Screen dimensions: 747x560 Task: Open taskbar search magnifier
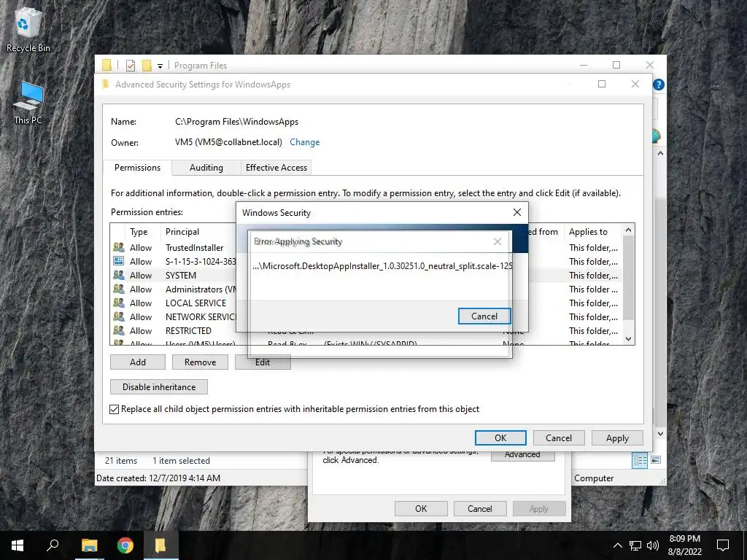[x=53, y=545]
